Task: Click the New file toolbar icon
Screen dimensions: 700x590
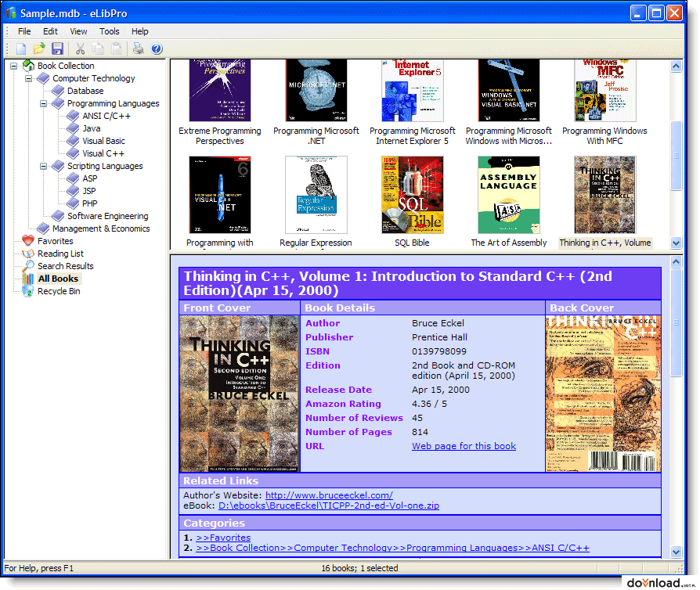Action: point(21,49)
